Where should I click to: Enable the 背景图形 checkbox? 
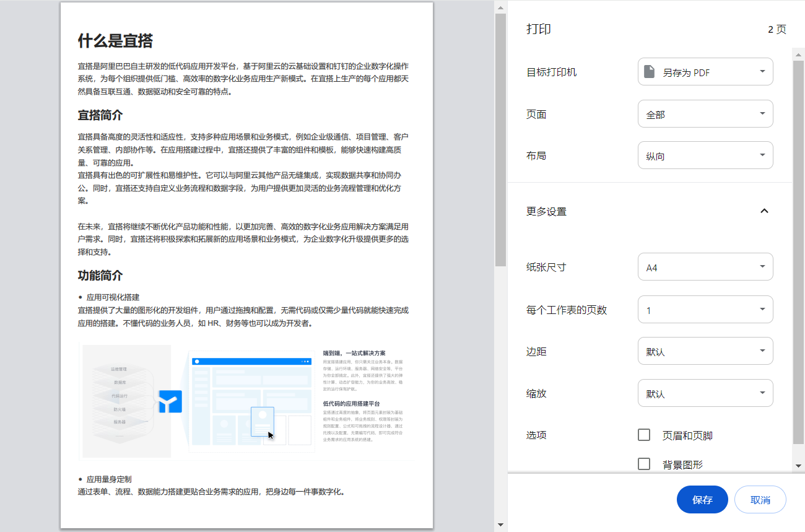644,464
